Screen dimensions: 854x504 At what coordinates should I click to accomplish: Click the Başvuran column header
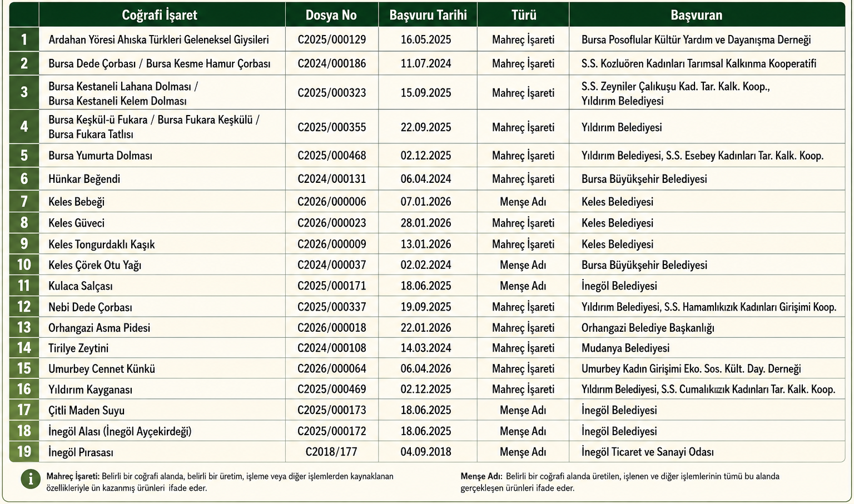tap(697, 15)
